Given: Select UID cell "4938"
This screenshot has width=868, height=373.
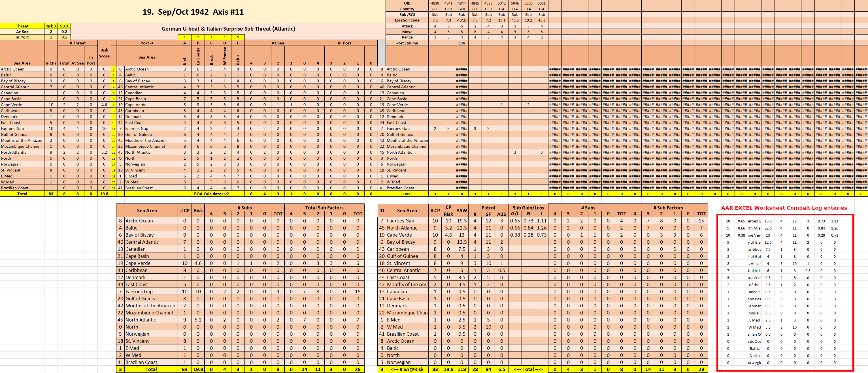Looking at the screenshot, I should (488, 3).
